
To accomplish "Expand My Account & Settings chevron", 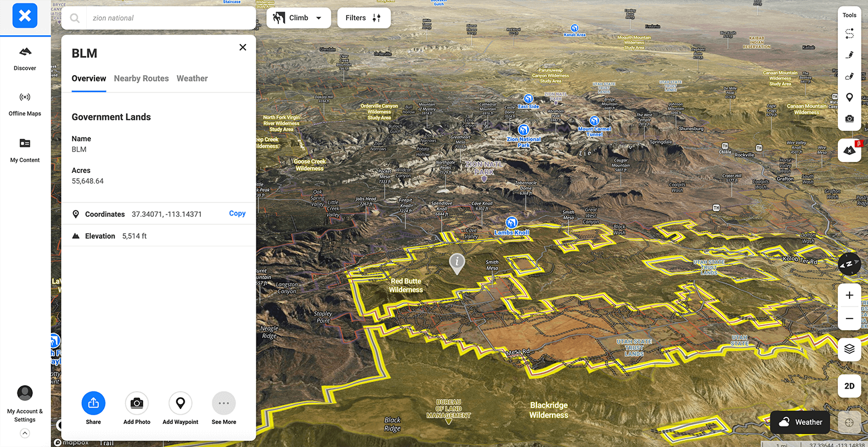I will tap(25, 433).
